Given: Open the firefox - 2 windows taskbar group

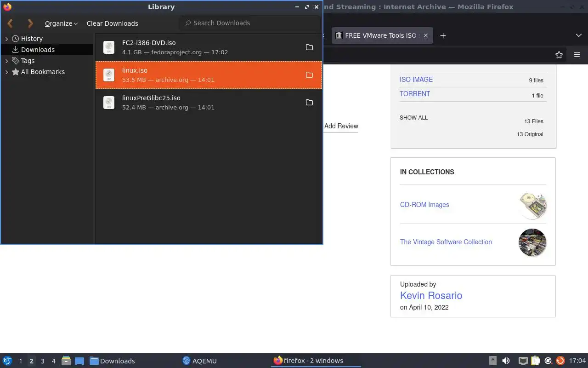Looking at the screenshot, I should point(316,361).
